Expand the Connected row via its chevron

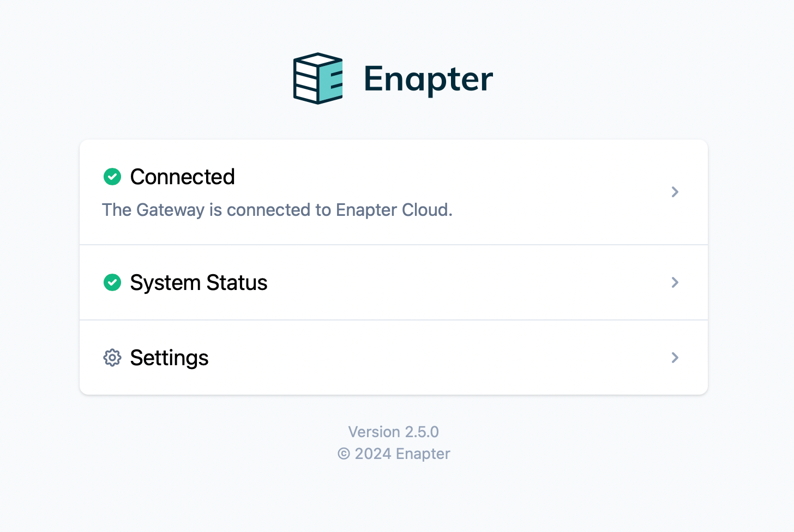675,192
